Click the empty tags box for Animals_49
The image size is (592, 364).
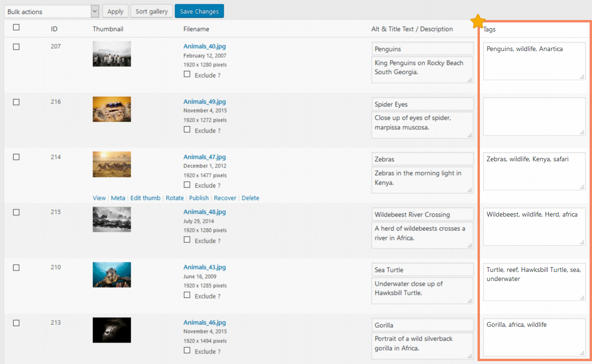click(534, 116)
